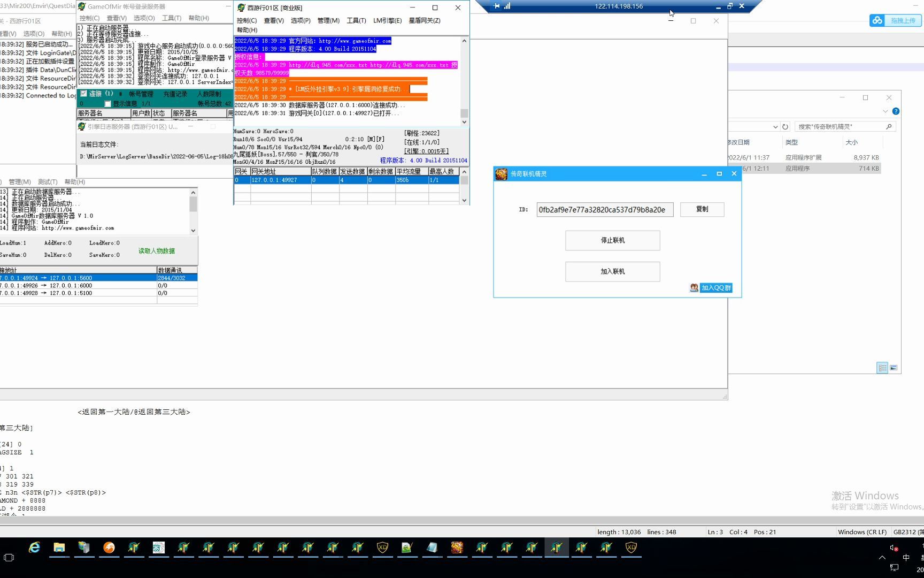Click 西游行01区 log scroll up arrow

(x=464, y=41)
